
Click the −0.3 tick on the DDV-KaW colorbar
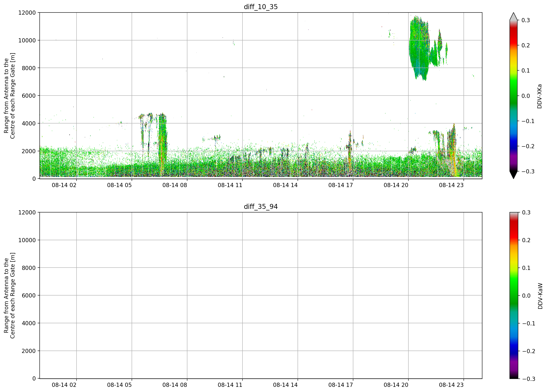pyautogui.click(x=528, y=379)
